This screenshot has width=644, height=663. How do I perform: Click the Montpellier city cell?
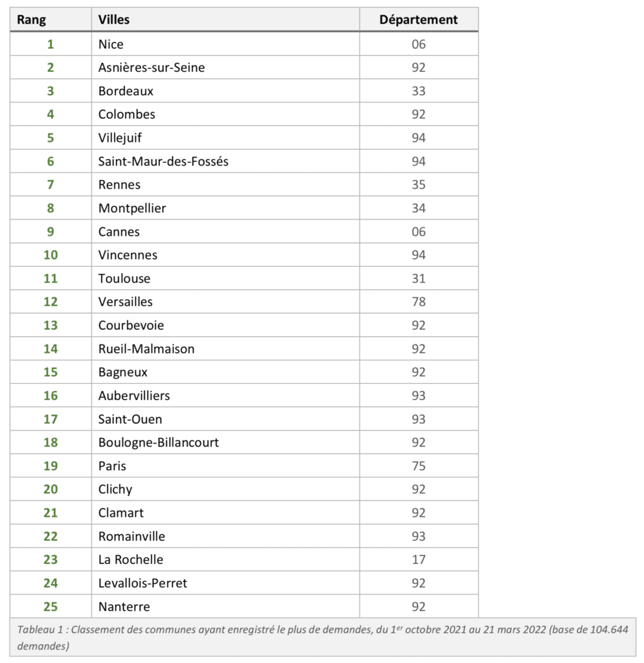coord(132,208)
